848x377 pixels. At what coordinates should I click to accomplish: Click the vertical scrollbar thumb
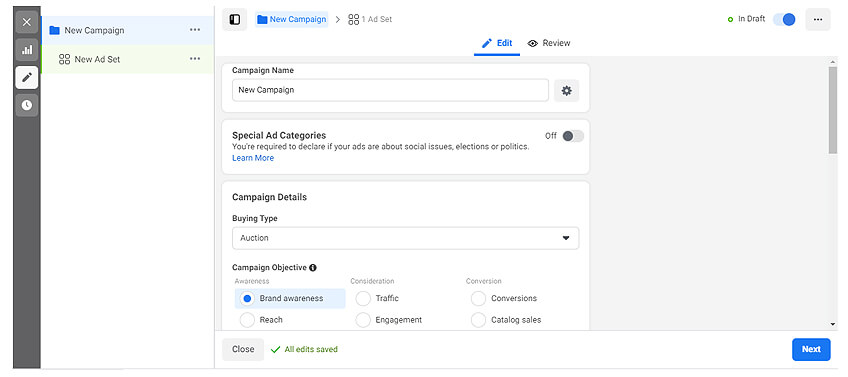tap(832, 110)
